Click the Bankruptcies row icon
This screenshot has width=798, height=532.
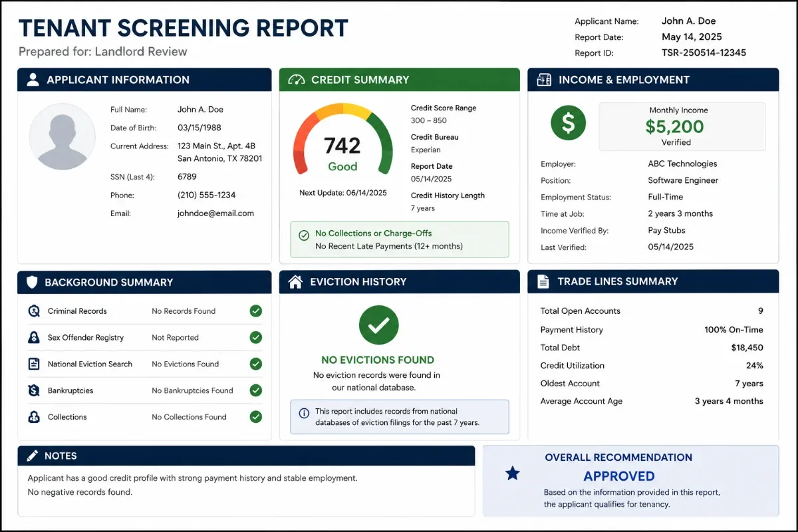tap(34, 390)
